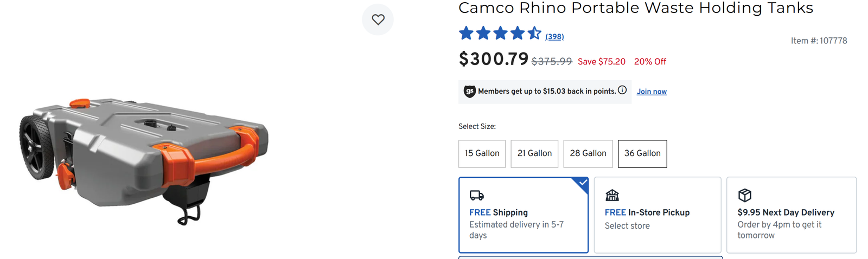This screenshot has width=868, height=259.
Task: Select the 21 Gallon size option
Action: (534, 153)
